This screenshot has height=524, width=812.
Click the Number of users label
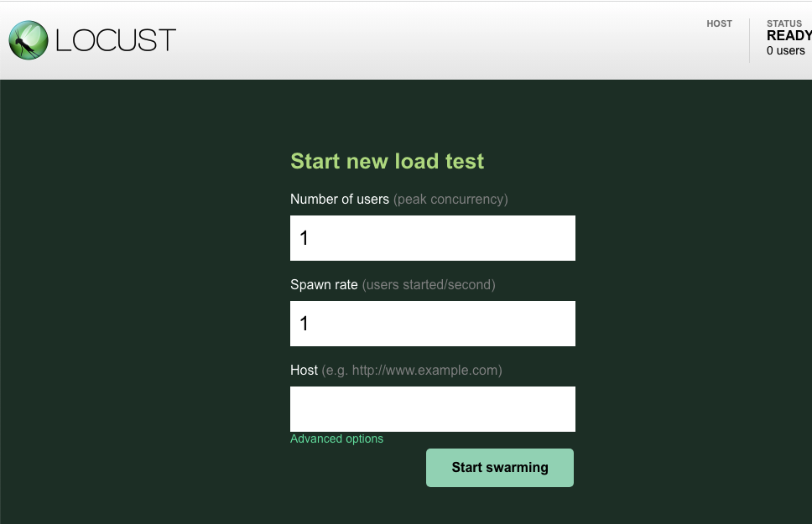pyautogui.click(x=340, y=200)
